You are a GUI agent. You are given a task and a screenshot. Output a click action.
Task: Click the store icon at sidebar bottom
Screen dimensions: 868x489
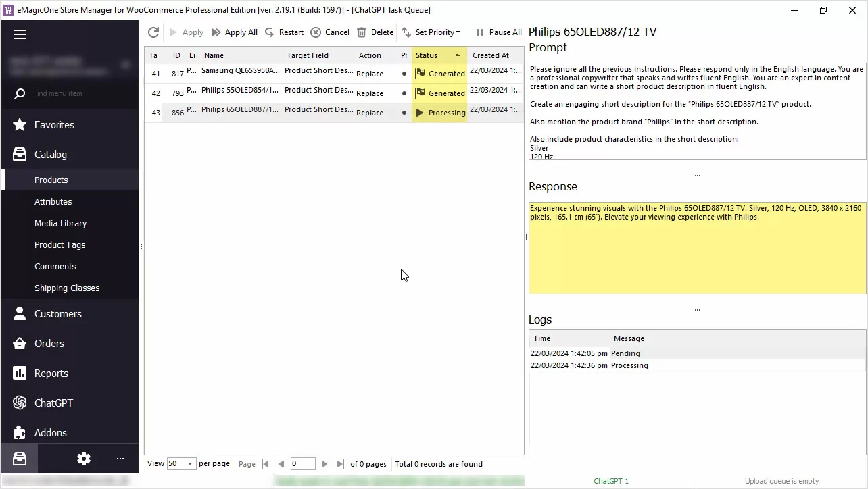[20, 459]
